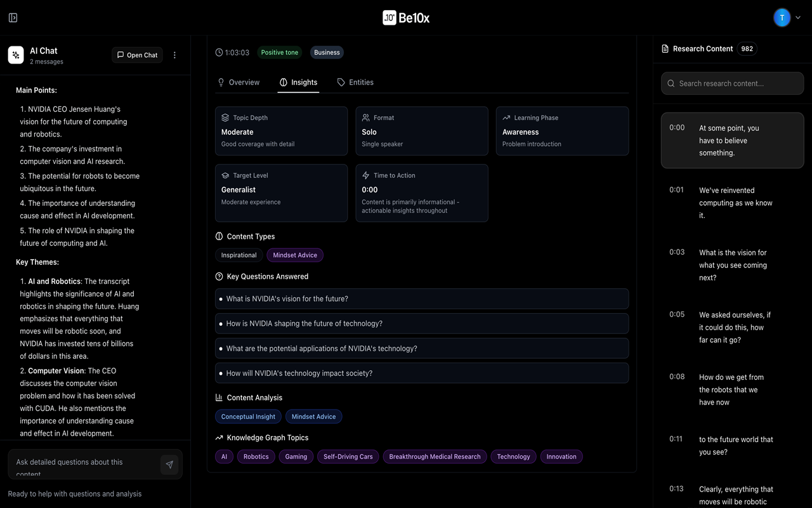Select the Innovation topic tag
The height and width of the screenshot is (508, 812).
(x=561, y=457)
